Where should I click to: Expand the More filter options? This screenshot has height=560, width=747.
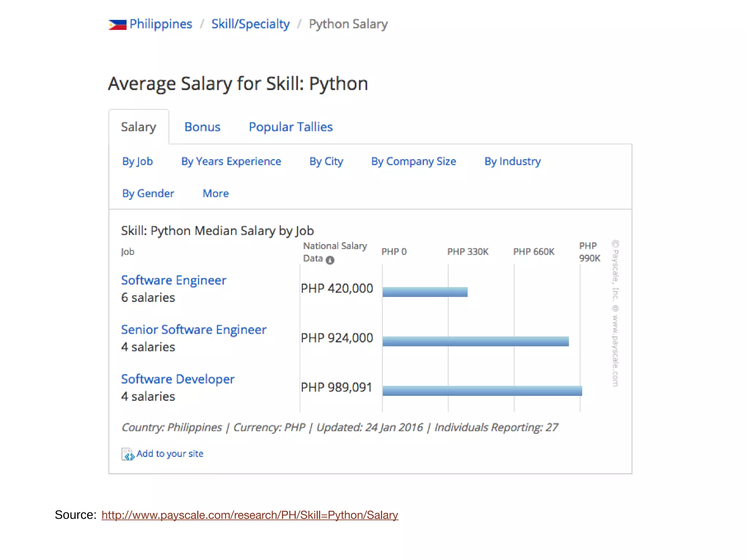[216, 193]
